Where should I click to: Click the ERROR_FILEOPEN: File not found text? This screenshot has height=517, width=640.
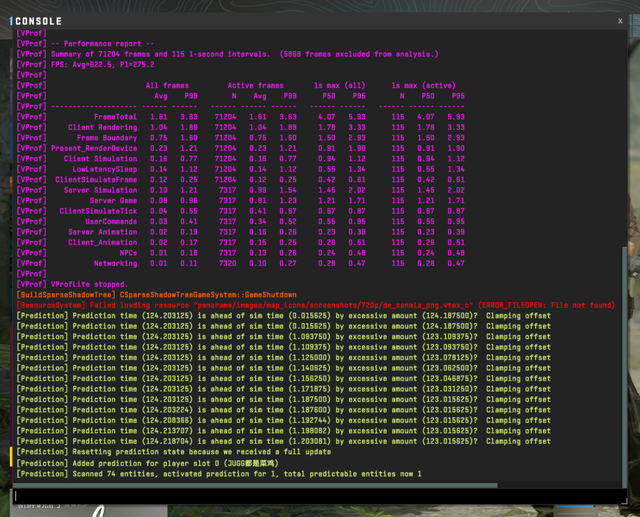(x=547, y=305)
